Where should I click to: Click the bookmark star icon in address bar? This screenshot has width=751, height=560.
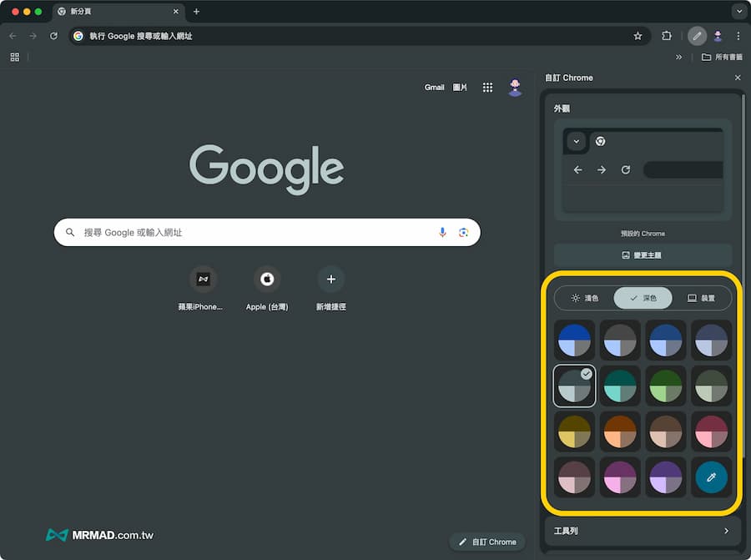[638, 36]
